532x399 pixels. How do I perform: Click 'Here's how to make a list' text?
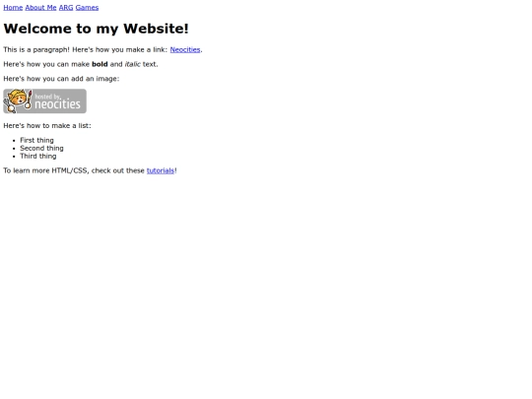pyautogui.click(x=47, y=125)
